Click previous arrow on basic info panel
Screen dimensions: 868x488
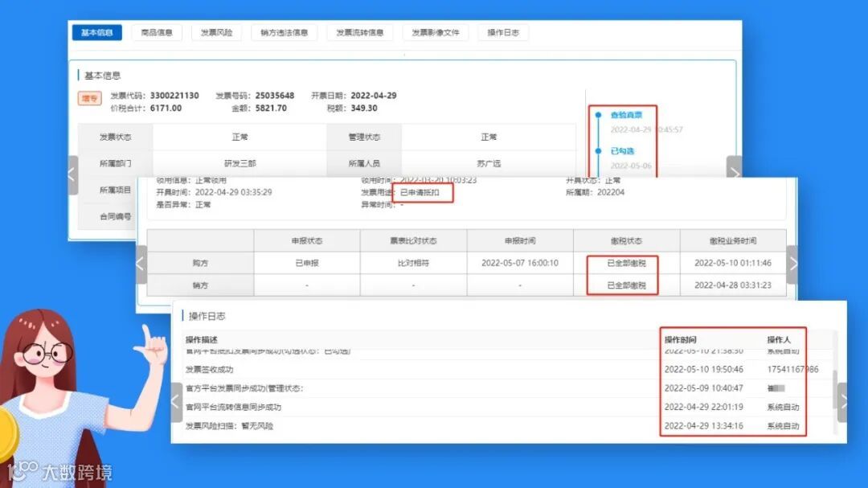(72, 175)
